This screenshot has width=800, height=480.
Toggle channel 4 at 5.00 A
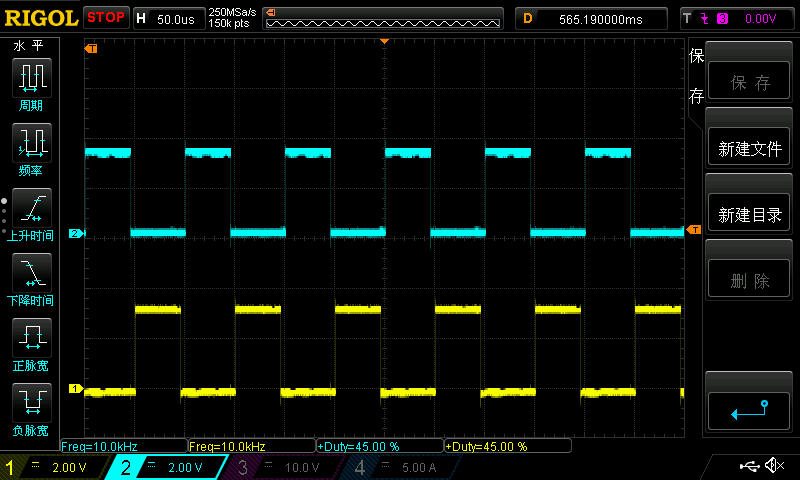(x=400, y=467)
